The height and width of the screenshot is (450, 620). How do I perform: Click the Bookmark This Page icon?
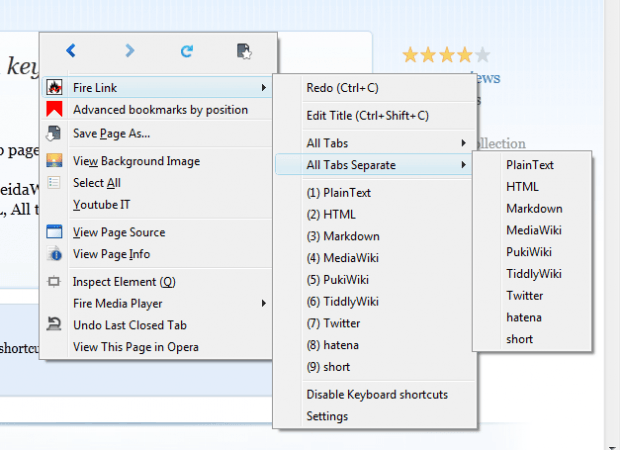[x=244, y=51]
